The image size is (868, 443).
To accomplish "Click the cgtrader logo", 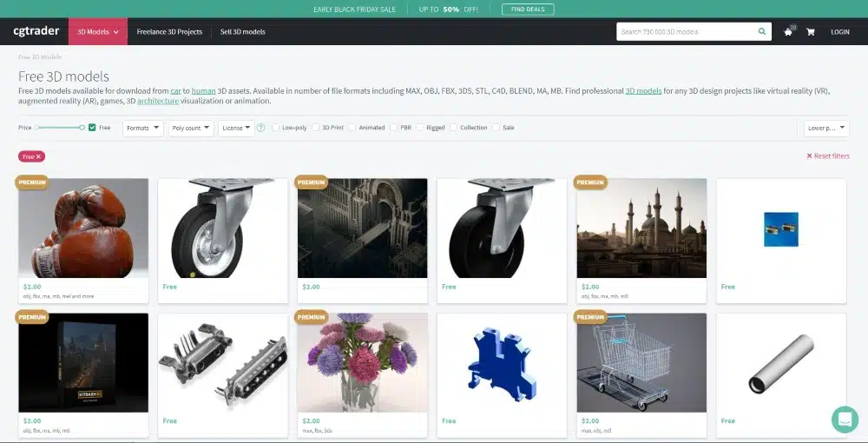I will click(35, 32).
